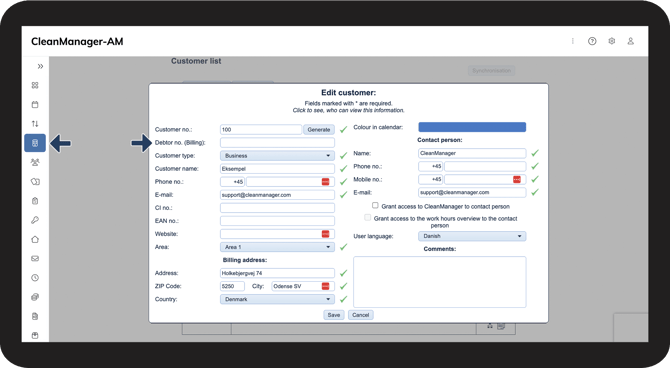Click the billing Address field
Screen dimensions: 670x368
(277, 273)
